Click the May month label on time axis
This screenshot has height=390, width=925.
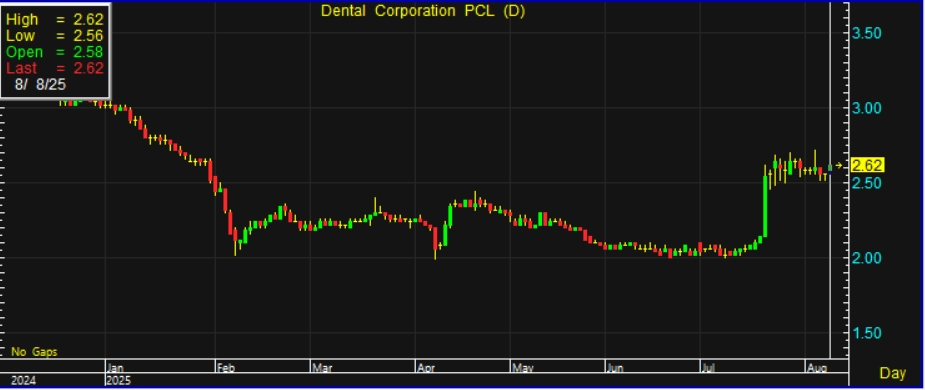pos(523,368)
